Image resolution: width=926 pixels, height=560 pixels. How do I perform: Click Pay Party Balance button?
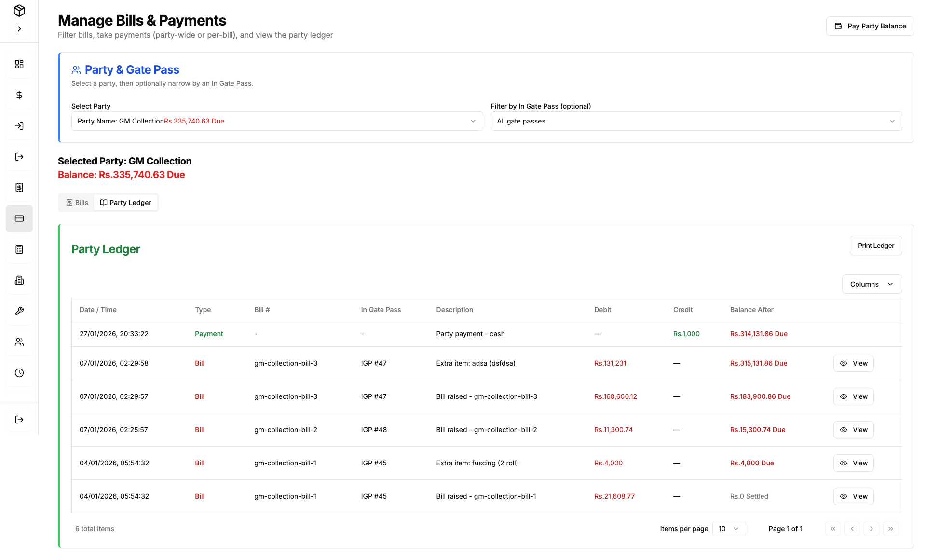point(870,26)
